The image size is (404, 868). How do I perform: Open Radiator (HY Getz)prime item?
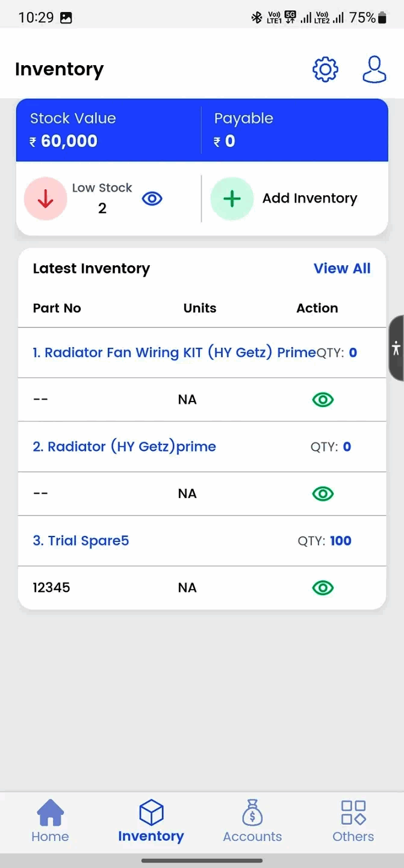coord(124,447)
